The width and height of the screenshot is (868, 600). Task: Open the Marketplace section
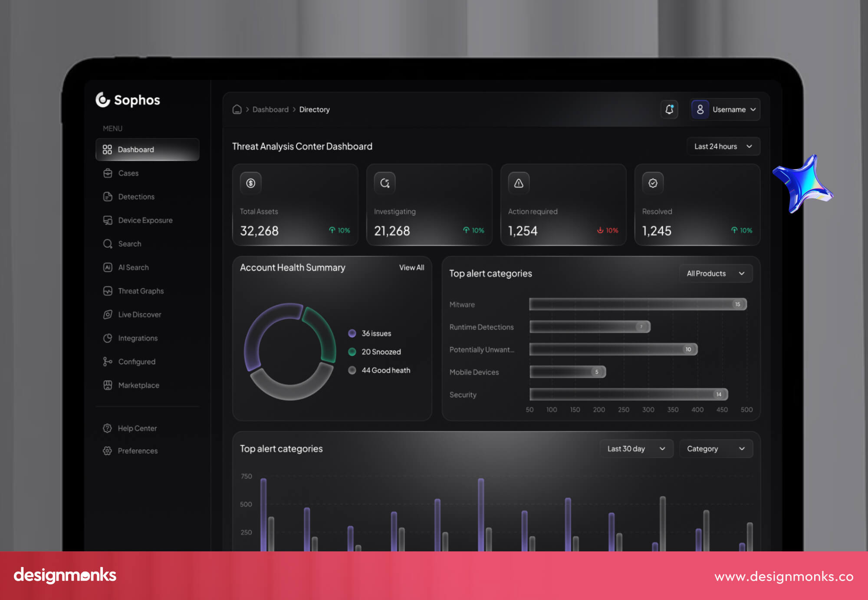coord(138,385)
